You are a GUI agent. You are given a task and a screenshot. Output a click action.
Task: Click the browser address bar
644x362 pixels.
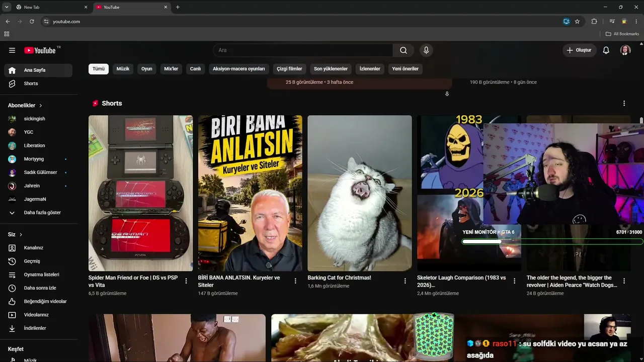pyautogui.click(x=302, y=22)
